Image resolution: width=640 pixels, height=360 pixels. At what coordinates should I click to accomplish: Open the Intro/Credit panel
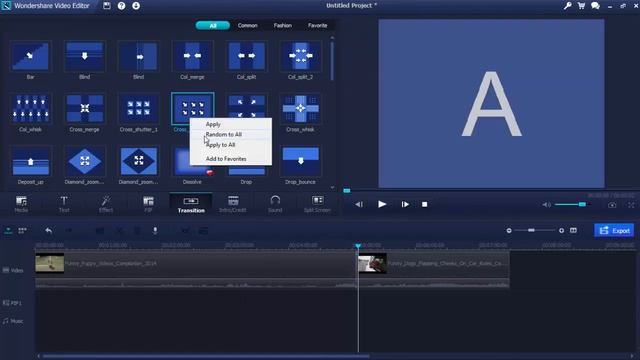(x=233, y=204)
